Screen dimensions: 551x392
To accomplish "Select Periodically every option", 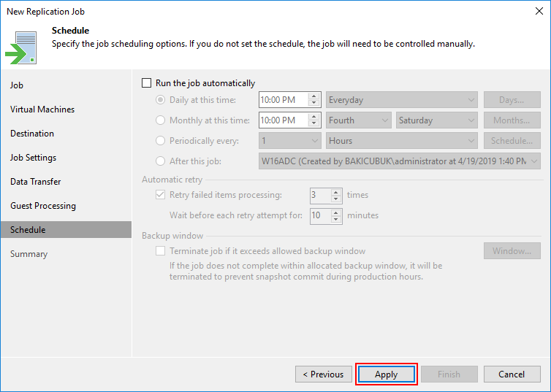I will coord(160,141).
